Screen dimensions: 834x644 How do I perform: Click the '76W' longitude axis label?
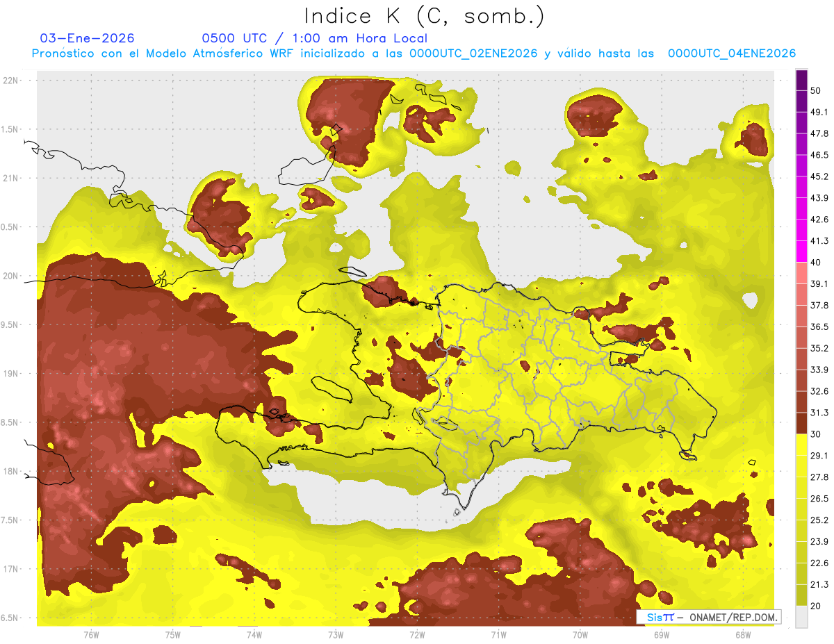coord(91,635)
